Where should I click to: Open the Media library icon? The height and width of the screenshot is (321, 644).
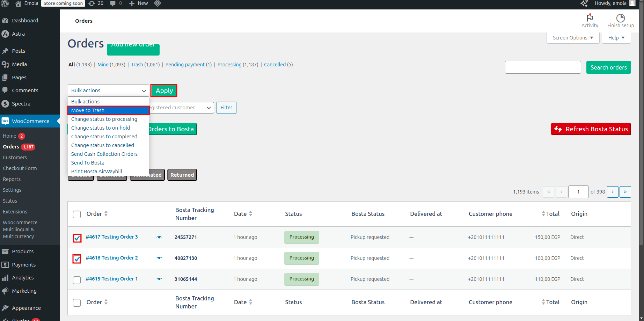pos(5,64)
